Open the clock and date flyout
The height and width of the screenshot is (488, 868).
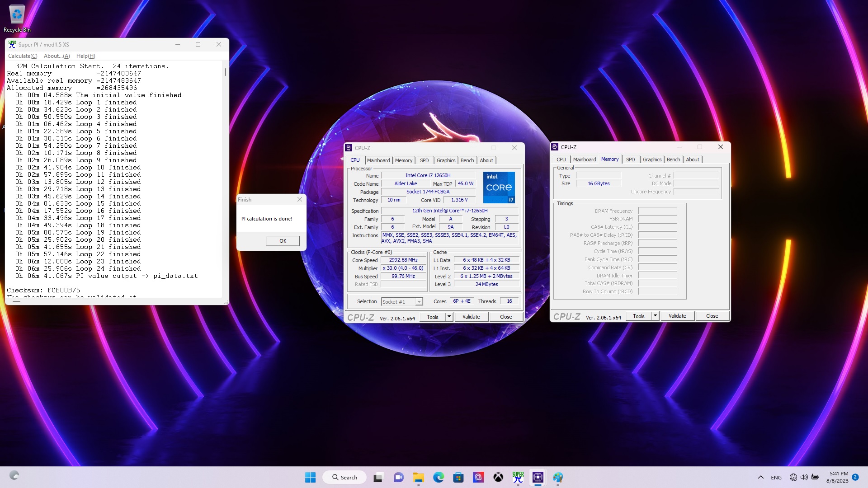pyautogui.click(x=838, y=477)
